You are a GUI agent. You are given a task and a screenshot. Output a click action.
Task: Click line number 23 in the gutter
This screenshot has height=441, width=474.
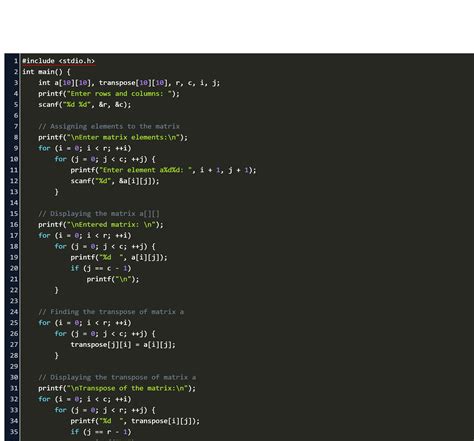pos(14,301)
